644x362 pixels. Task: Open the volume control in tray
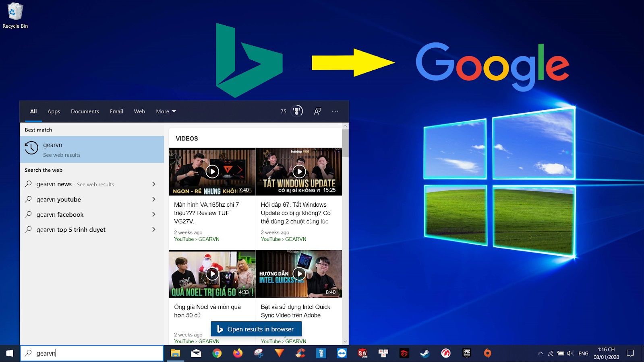[x=570, y=353]
